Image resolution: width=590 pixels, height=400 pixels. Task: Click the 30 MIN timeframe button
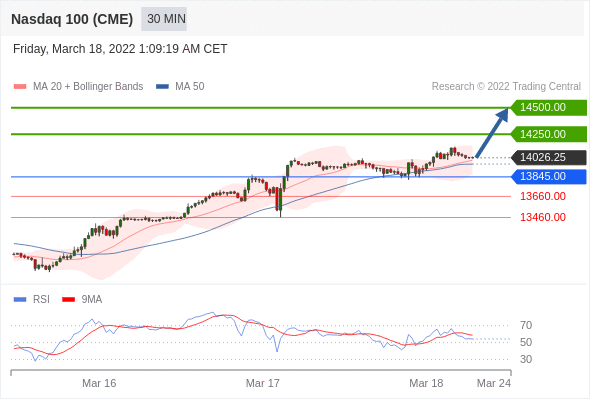(164, 19)
